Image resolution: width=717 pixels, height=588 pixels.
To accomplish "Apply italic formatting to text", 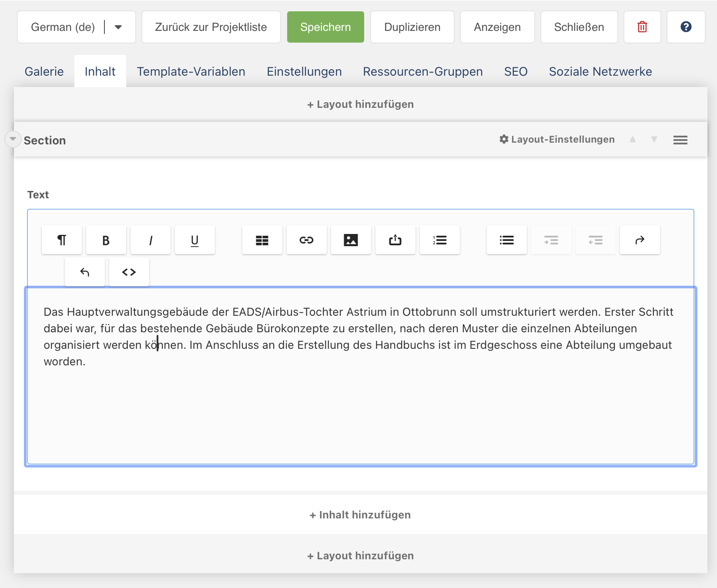I will tap(151, 240).
